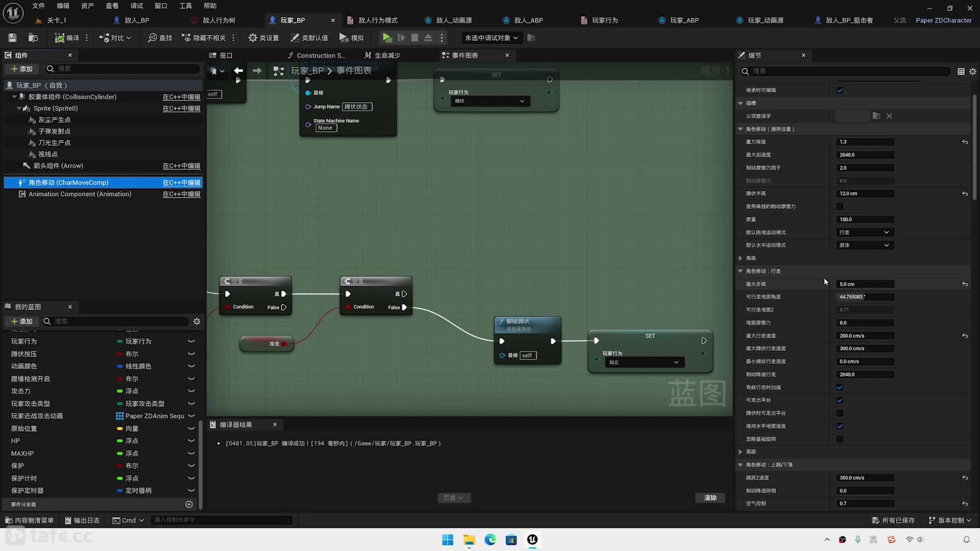Toggle details property matrix grid icon

961,71
